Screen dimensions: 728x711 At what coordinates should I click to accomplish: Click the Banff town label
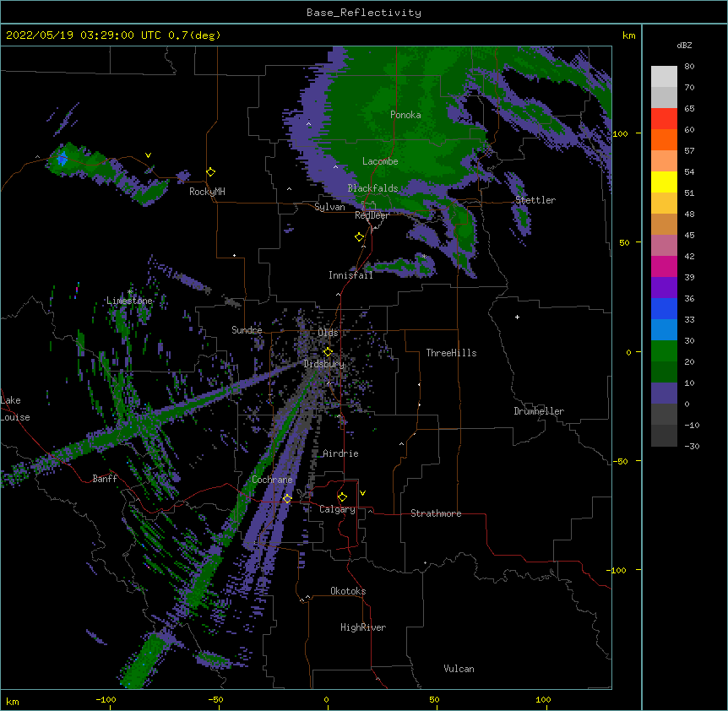pyautogui.click(x=105, y=479)
